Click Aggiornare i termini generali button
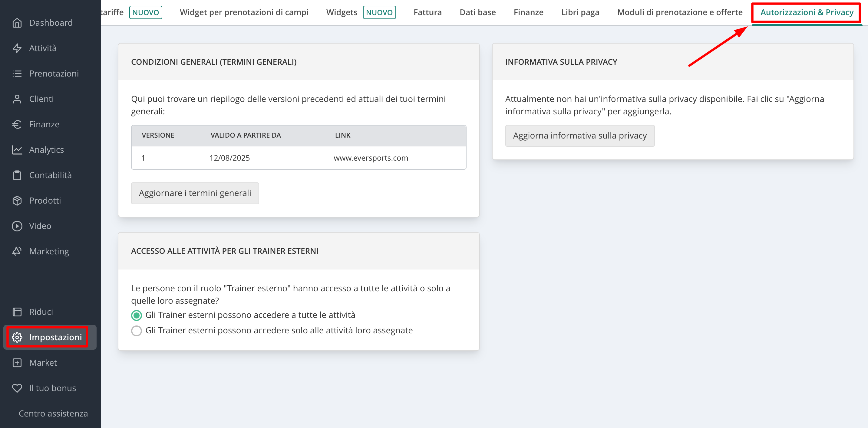The height and width of the screenshot is (428, 868). click(195, 193)
